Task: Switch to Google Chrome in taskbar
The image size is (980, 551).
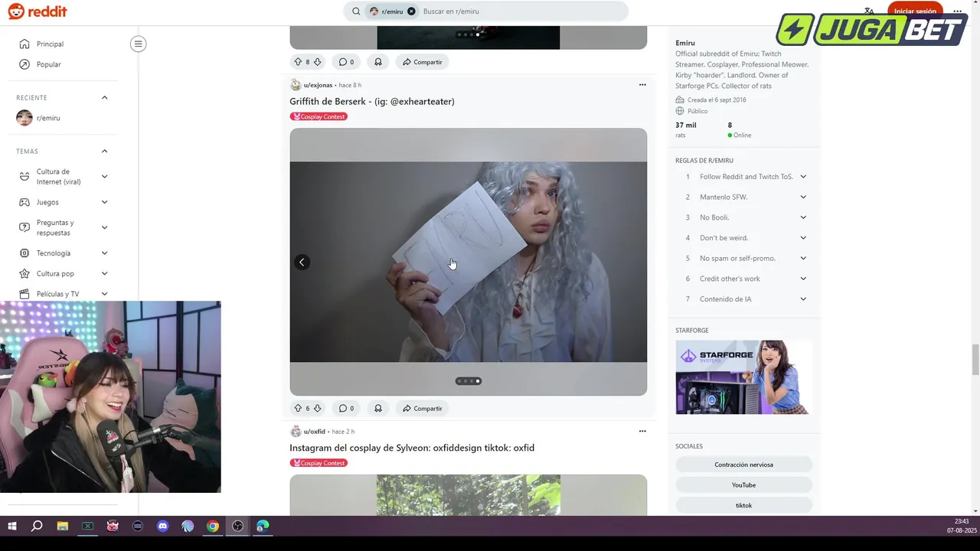Action: pos(213,527)
